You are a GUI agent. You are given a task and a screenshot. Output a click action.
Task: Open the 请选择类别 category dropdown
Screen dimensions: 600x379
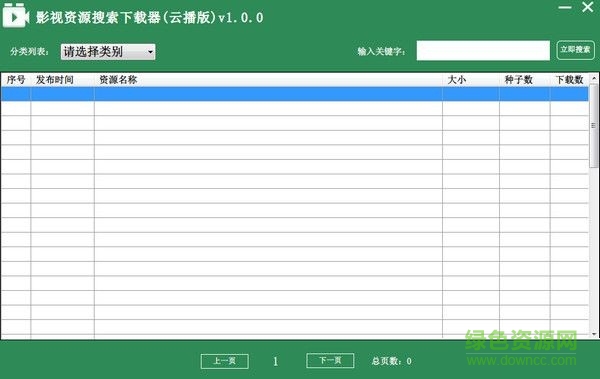point(108,52)
